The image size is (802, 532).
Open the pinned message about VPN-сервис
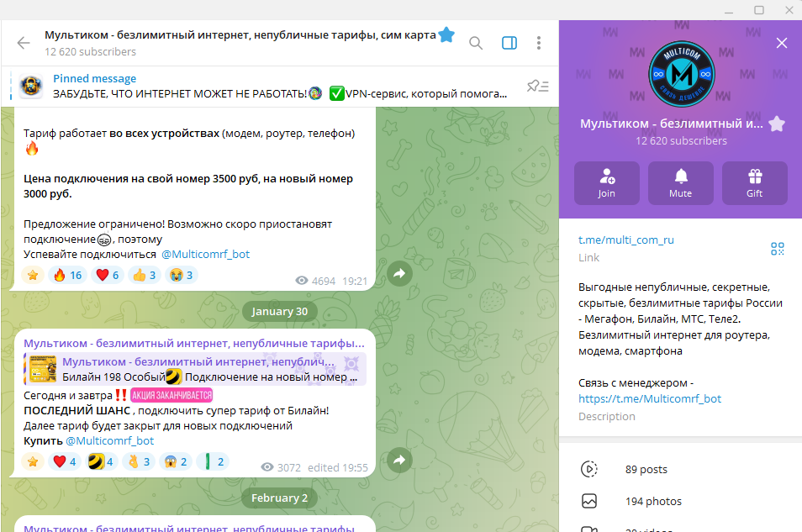click(x=280, y=86)
